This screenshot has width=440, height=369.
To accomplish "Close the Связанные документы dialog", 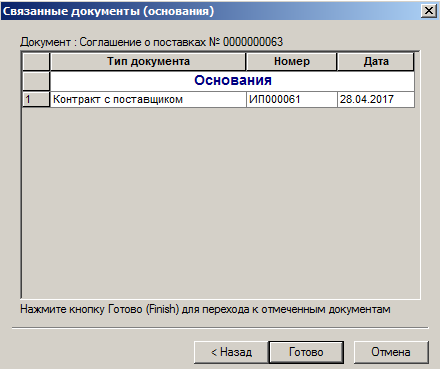I will [429, 11].
